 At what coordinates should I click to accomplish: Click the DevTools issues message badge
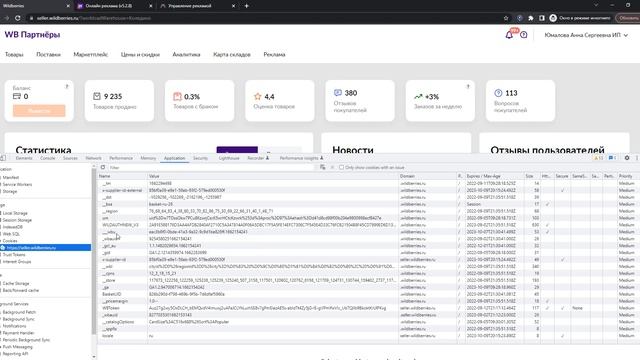pos(612,158)
